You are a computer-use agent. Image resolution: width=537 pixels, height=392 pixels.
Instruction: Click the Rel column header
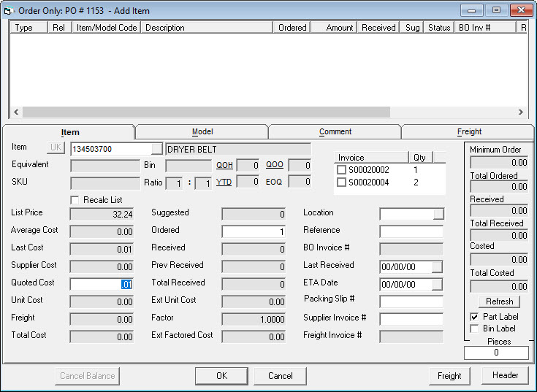(59, 27)
